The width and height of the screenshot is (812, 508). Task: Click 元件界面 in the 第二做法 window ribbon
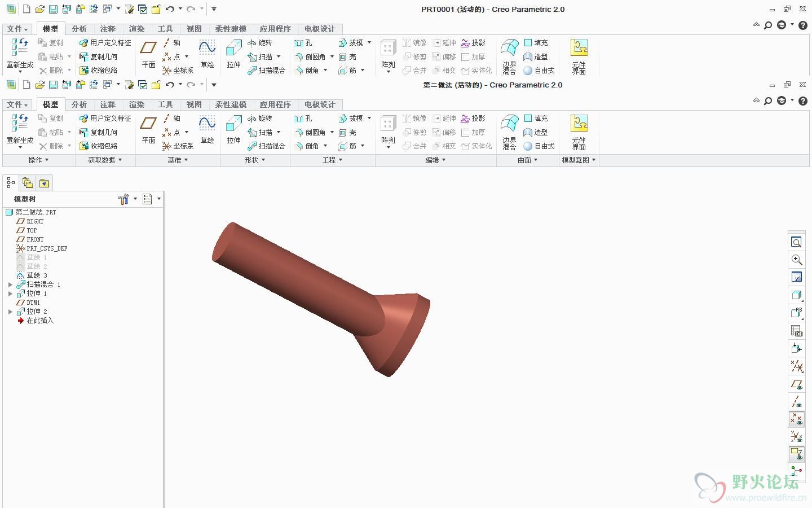[x=579, y=132]
